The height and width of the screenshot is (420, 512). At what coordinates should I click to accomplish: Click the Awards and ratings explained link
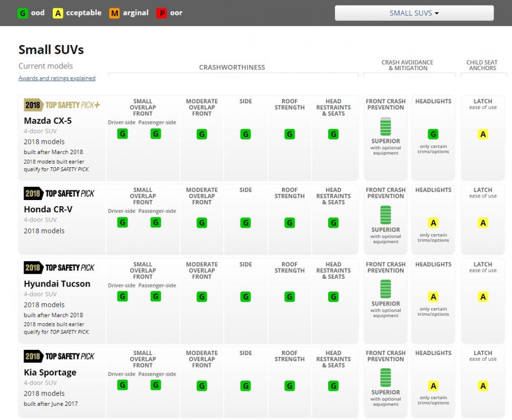[57, 78]
